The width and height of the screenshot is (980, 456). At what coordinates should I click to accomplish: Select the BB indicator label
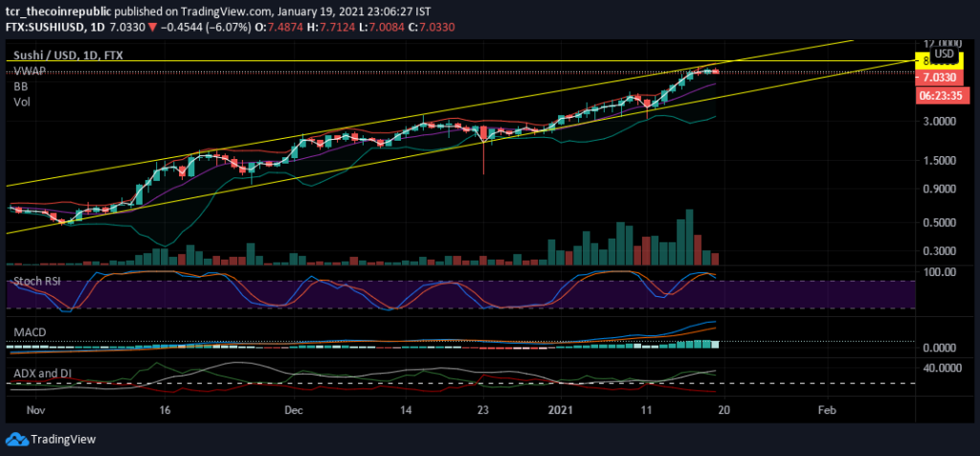20,86
